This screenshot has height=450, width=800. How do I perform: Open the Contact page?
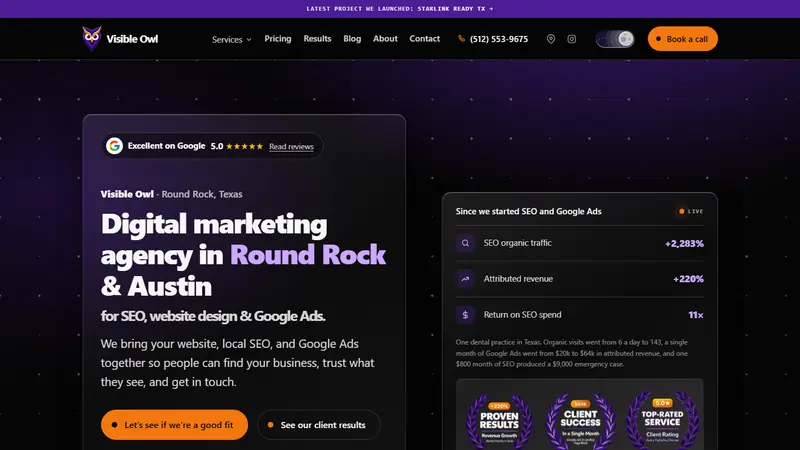coord(424,39)
